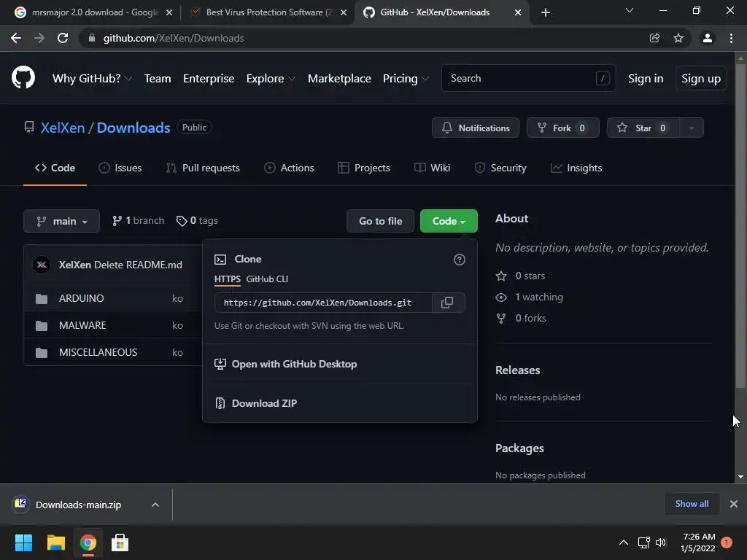Click the browser address bar URL
Screen dimensions: 747x560
[174, 38]
